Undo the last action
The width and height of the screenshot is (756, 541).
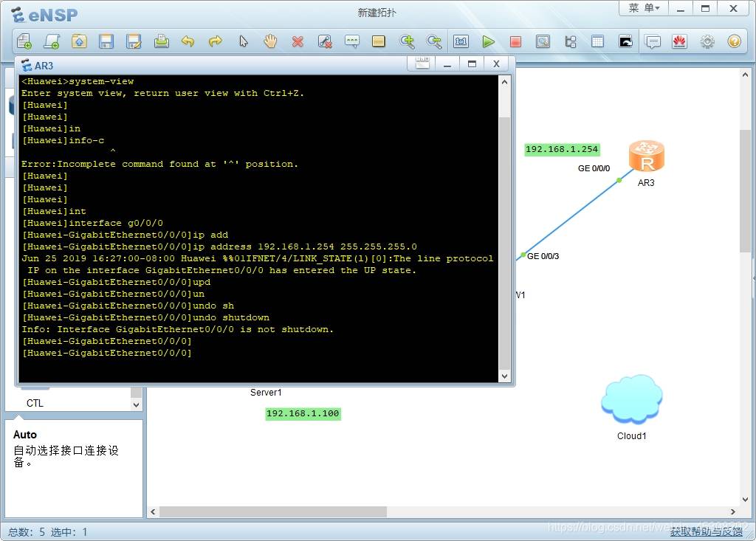pyautogui.click(x=188, y=41)
